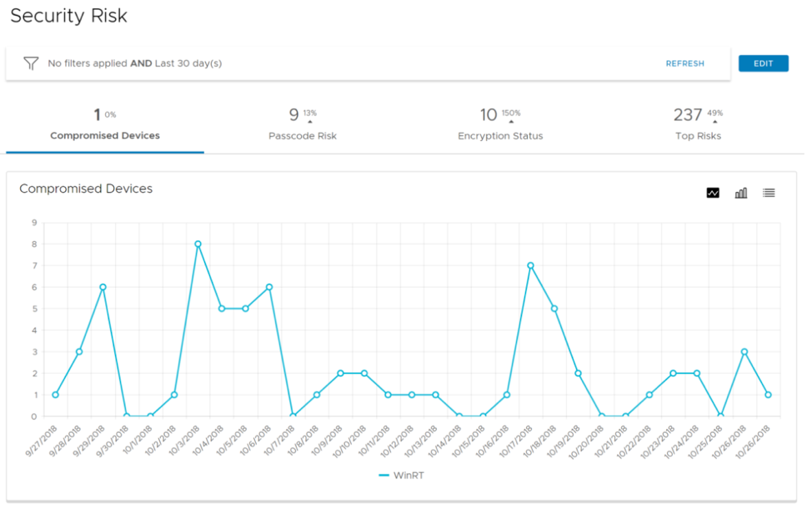Click the filter funnel icon
This screenshot has height=509, width=812.
click(x=31, y=63)
